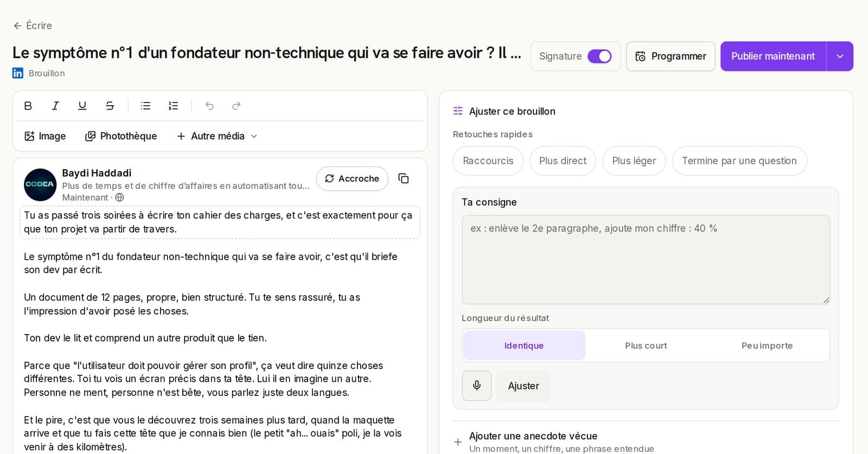Go back using the Écrire arrow
Screen dimensions: 868x454
coord(33,25)
